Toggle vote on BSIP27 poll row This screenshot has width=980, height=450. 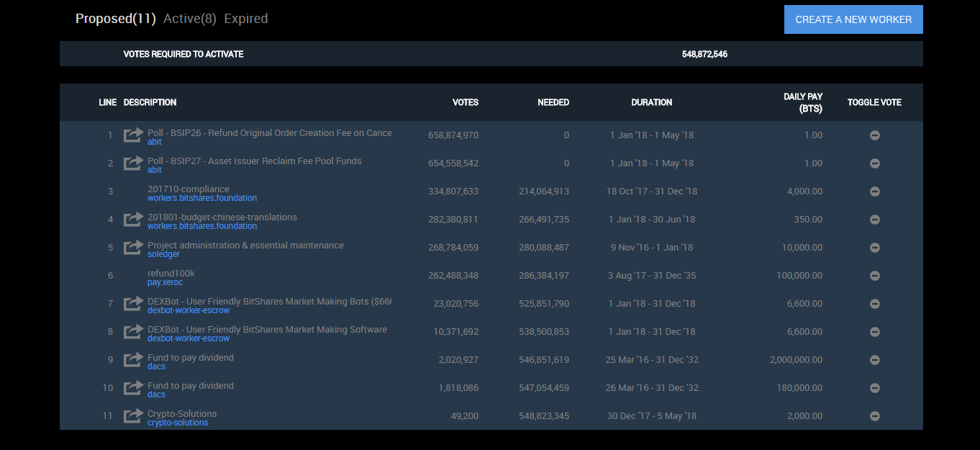(x=875, y=163)
